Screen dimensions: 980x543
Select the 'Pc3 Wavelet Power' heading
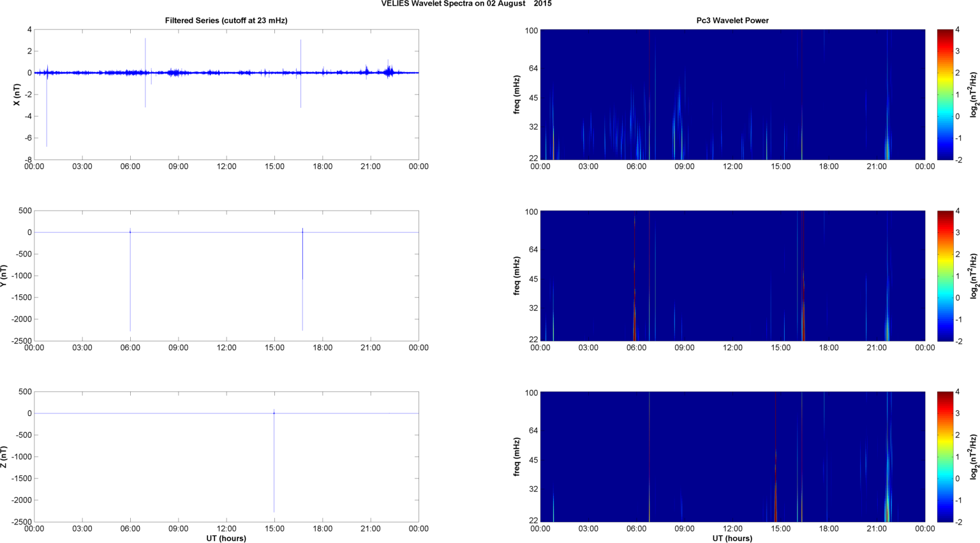tap(732, 20)
